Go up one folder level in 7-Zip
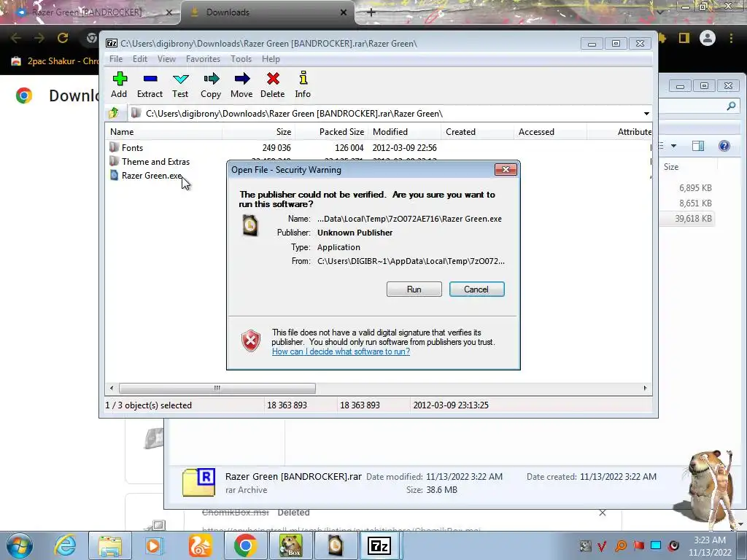The height and width of the screenshot is (560, 747). point(114,113)
